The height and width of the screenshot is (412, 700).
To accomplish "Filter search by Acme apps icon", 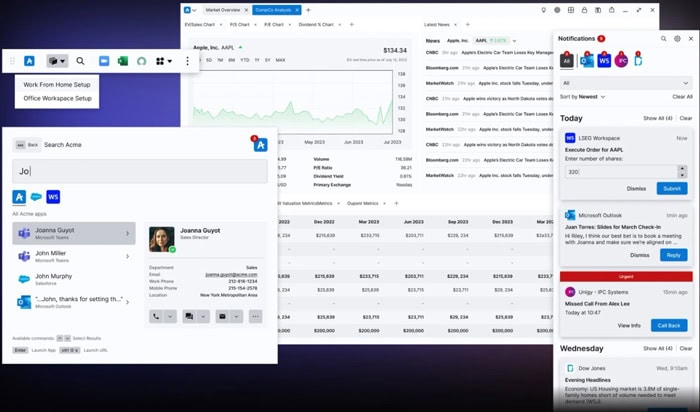I will tap(19, 197).
